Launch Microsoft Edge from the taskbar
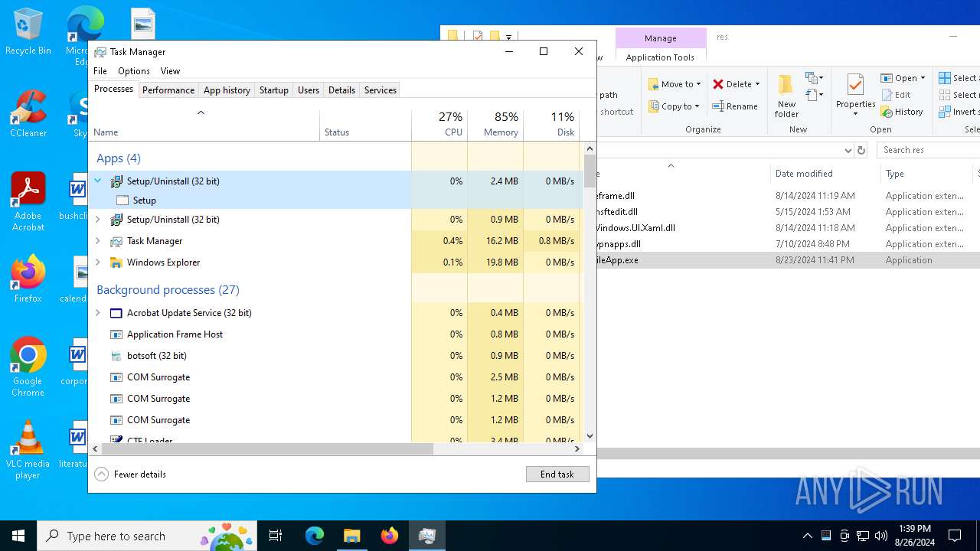980x551 pixels. coord(315,536)
